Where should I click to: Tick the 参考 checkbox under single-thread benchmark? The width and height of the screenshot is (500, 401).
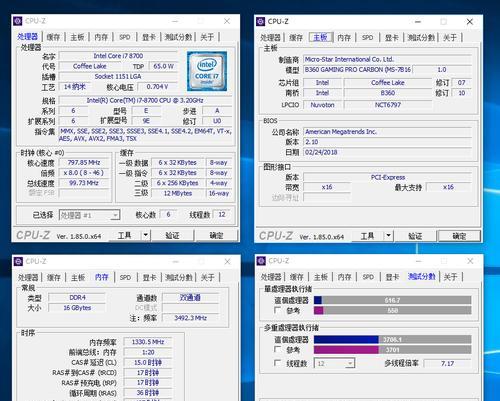277,310
